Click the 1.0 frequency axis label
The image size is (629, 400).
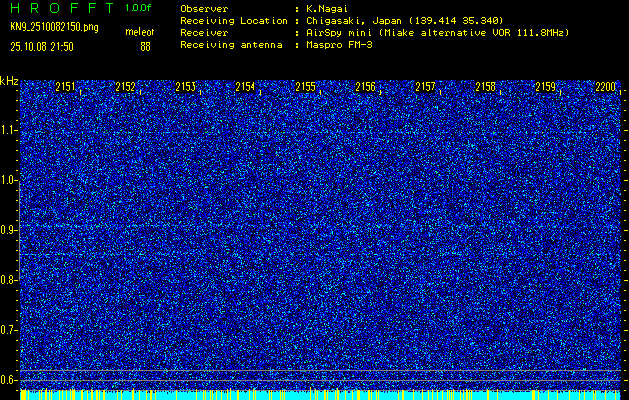10,180
